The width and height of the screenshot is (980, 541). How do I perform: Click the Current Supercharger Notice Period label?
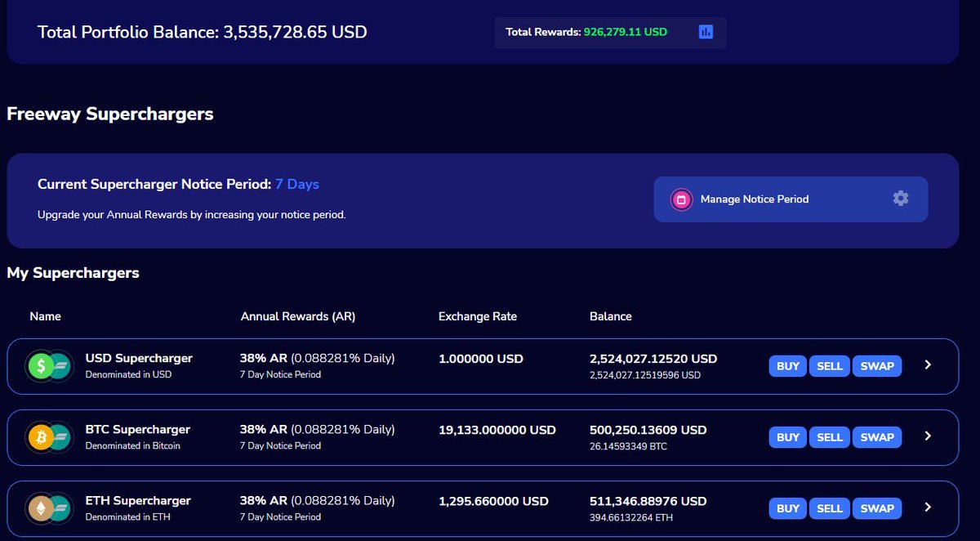[154, 185]
